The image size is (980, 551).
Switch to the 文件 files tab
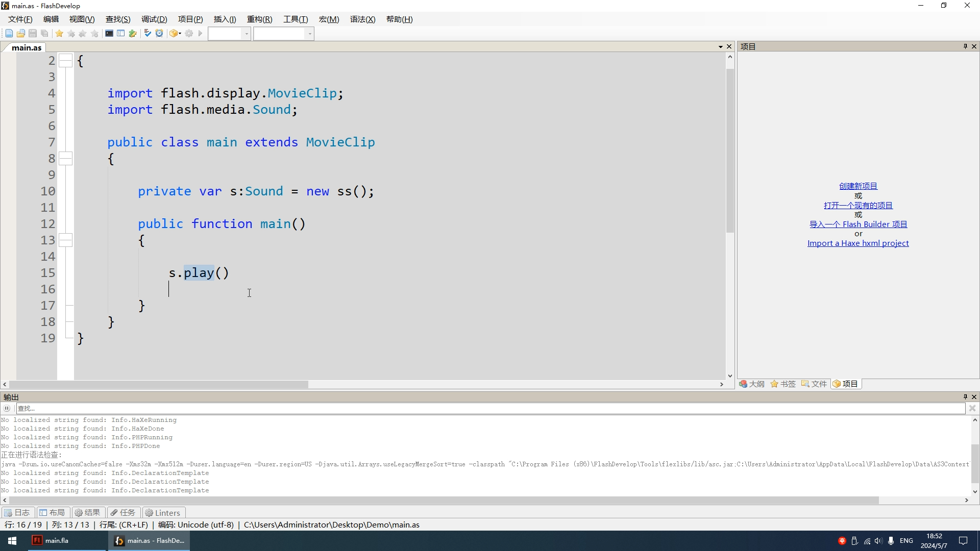point(814,384)
